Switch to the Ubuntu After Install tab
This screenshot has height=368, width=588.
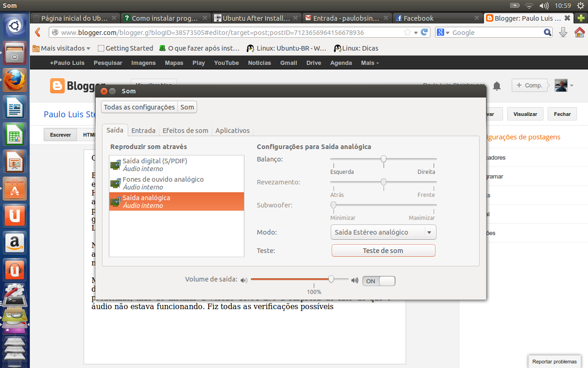257,18
